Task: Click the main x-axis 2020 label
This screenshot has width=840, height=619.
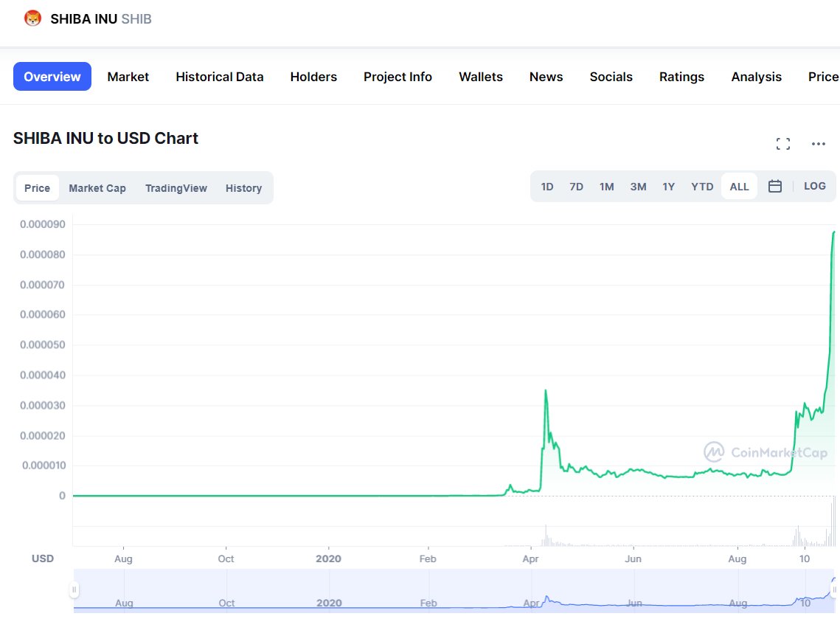Action: click(328, 559)
